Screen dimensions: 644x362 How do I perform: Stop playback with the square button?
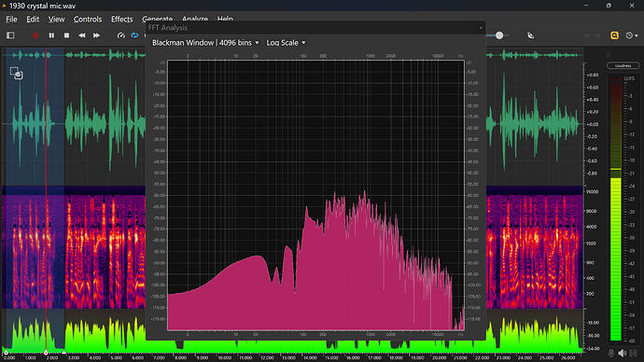tap(66, 35)
